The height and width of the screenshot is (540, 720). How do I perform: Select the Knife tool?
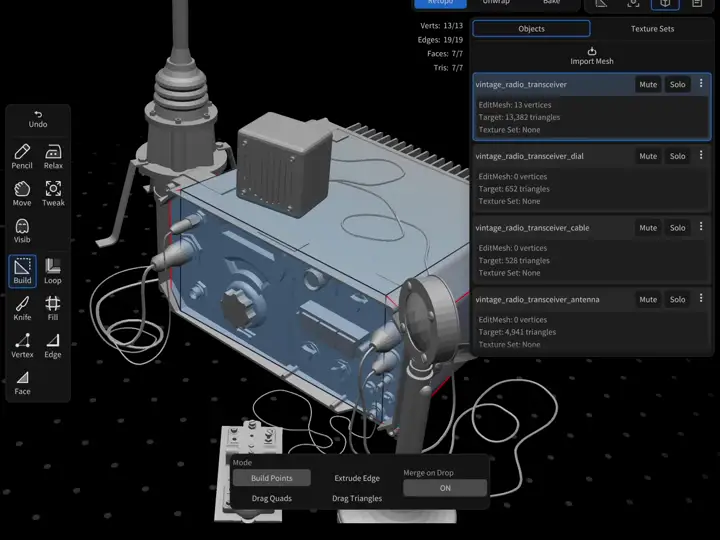22,309
